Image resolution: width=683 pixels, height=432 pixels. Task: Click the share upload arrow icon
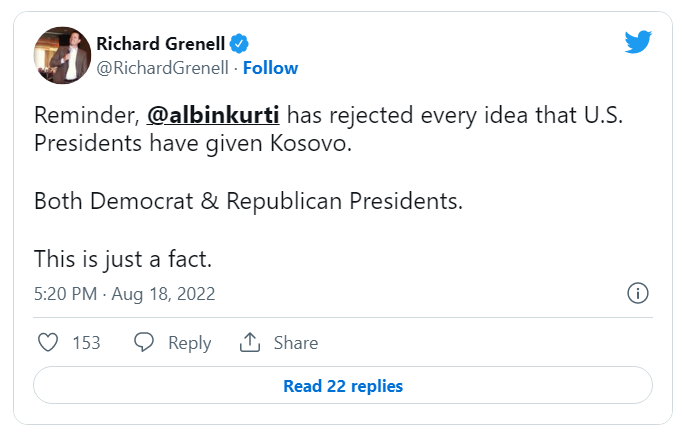(x=250, y=342)
